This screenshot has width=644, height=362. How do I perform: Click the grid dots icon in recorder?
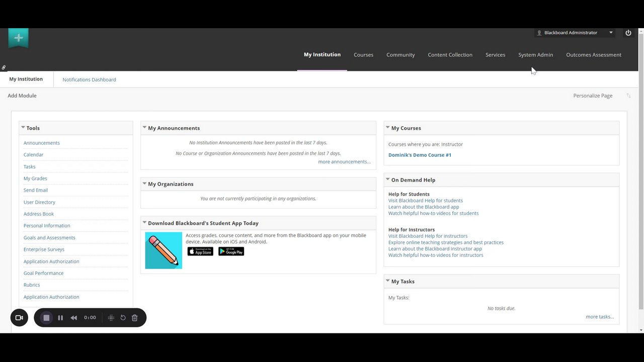coord(111,318)
